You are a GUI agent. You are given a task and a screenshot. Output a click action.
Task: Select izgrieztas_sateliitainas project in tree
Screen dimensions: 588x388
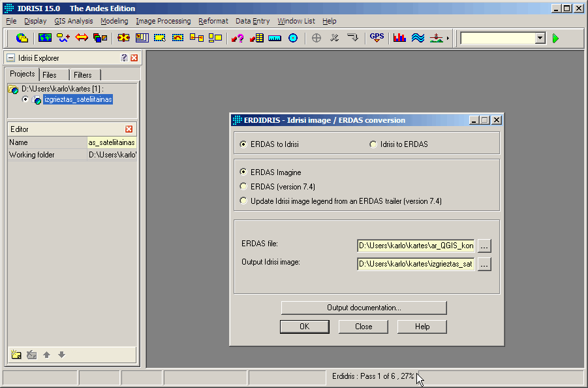pos(78,99)
